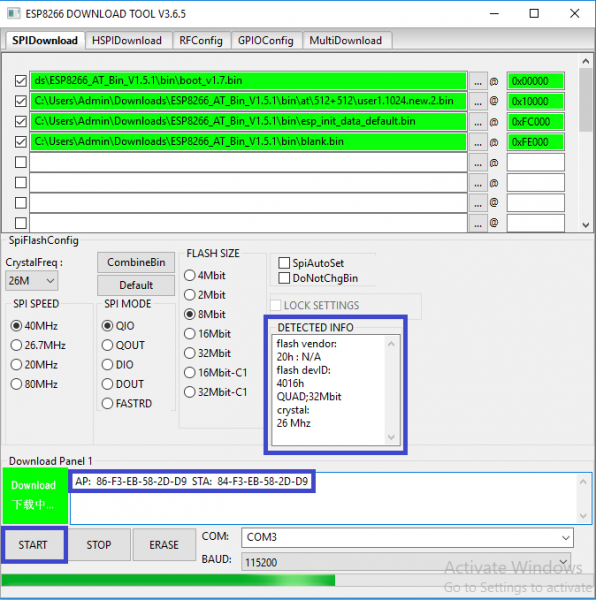The width and height of the screenshot is (596, 600).
Task: Select the SPIDownload tab
Action: (45, 40)
